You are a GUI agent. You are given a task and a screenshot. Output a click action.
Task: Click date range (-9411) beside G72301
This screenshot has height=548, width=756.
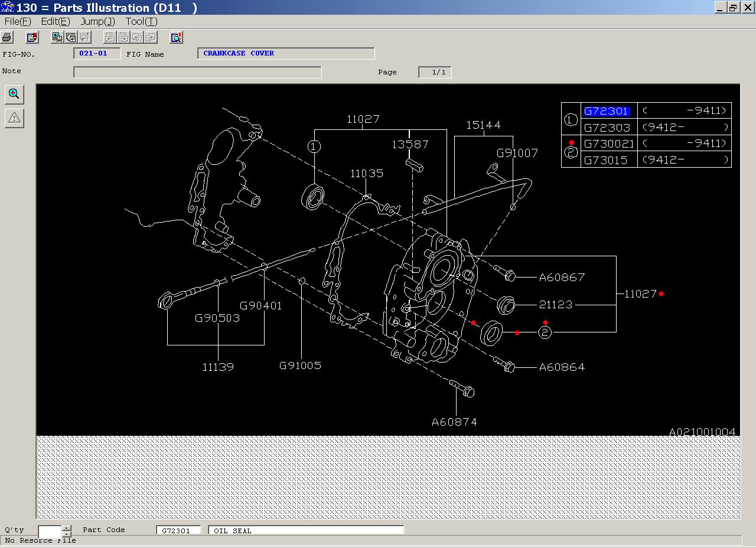pos(685,111)
